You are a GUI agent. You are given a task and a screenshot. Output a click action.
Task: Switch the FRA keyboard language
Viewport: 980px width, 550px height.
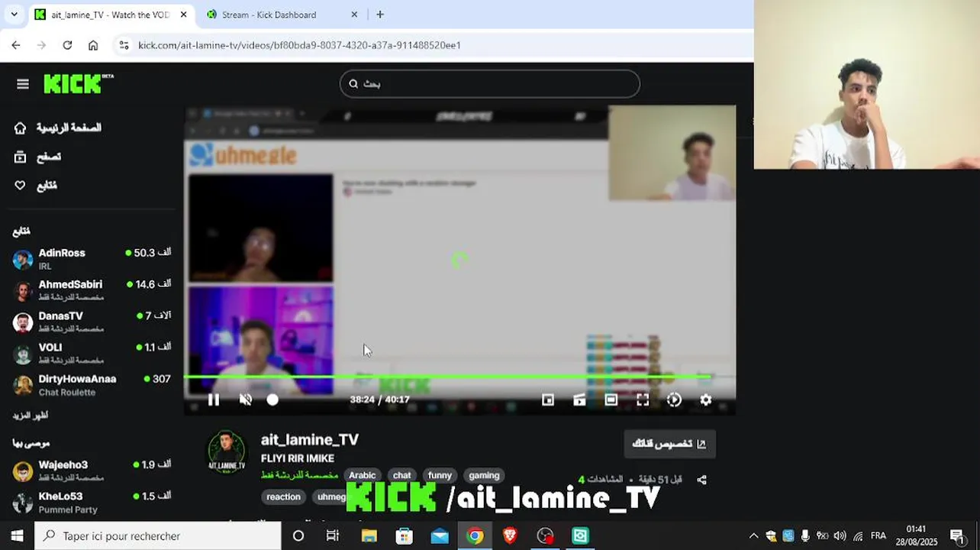pyautogui.click(x=878, y=535)
